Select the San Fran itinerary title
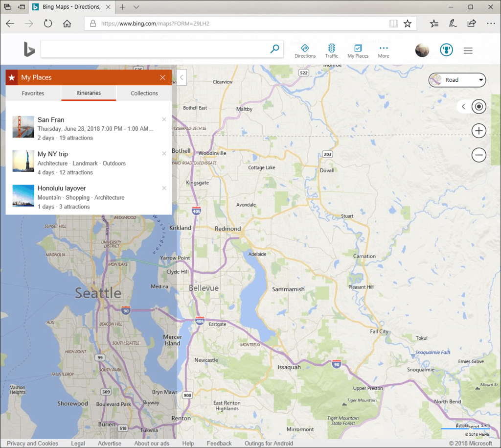 pyautogui.click(x=51, y=119)
